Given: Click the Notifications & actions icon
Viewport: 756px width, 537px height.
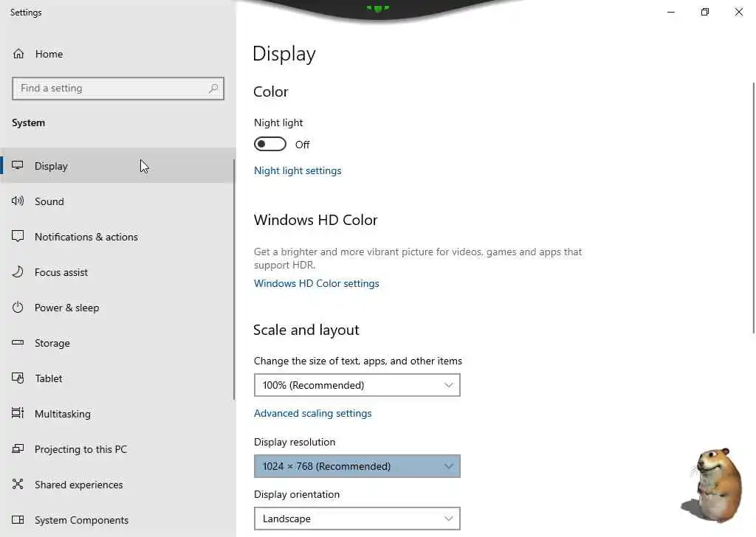Looking at the screenshot, I should 18,236.
